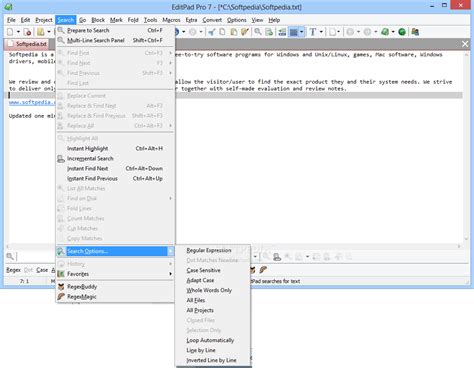Image resolution: width=474 pixels, height=368 pixels.
Task: Click the vertical scrollbar of the editor
Action: point(466,147)
